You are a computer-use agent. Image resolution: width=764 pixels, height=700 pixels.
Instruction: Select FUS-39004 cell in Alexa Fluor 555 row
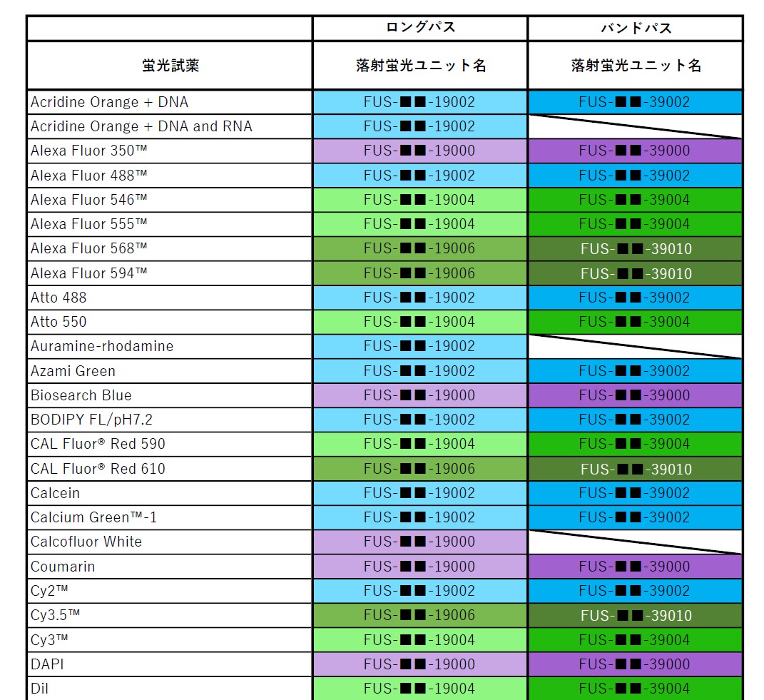click(636, 224)
